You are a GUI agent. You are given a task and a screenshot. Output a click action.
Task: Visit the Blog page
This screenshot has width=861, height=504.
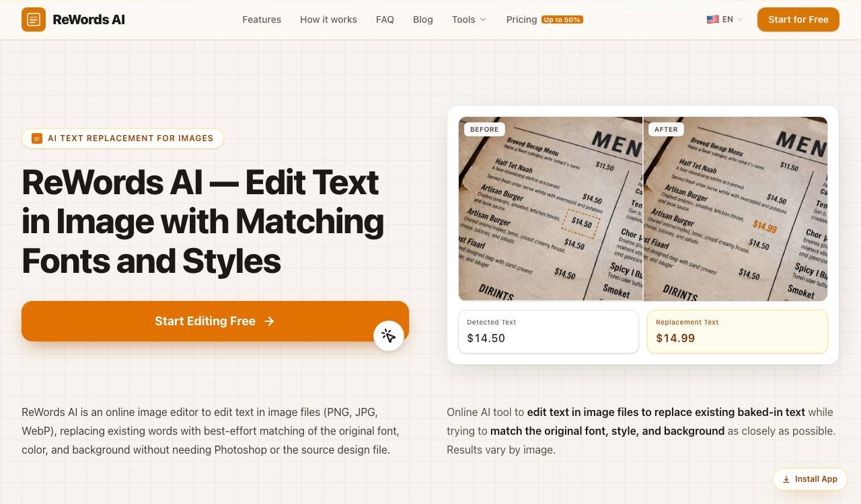[423, 19]
